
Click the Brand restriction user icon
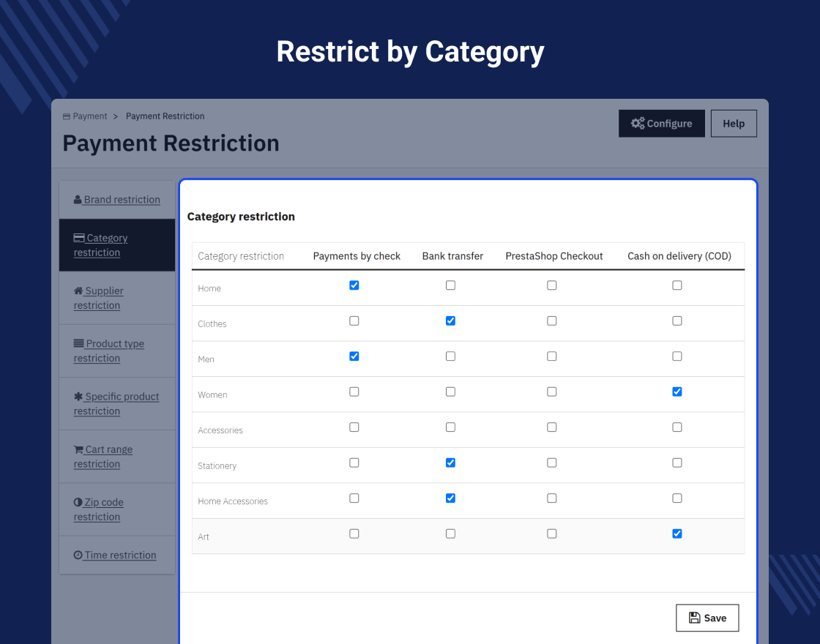(x=78, y=200)
